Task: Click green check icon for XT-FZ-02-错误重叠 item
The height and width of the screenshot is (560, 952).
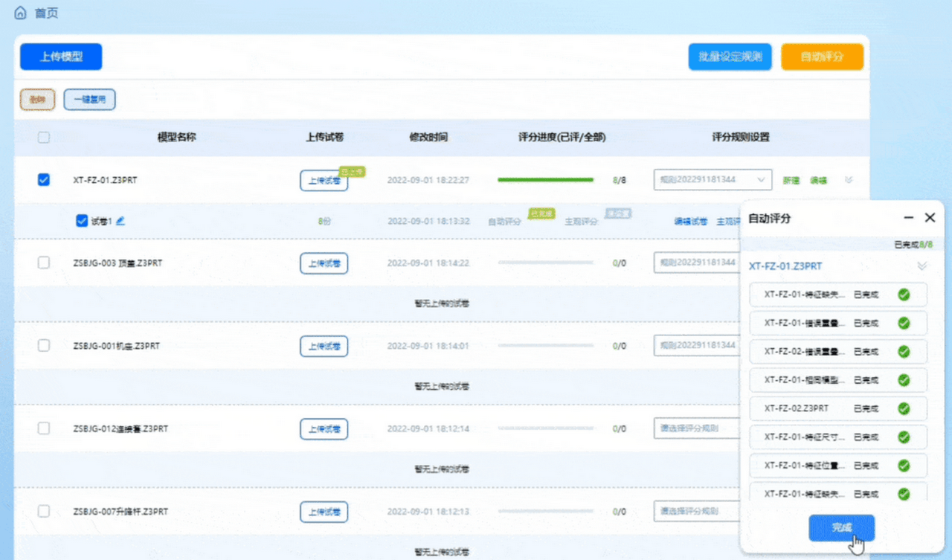Action: pos(904,351)
